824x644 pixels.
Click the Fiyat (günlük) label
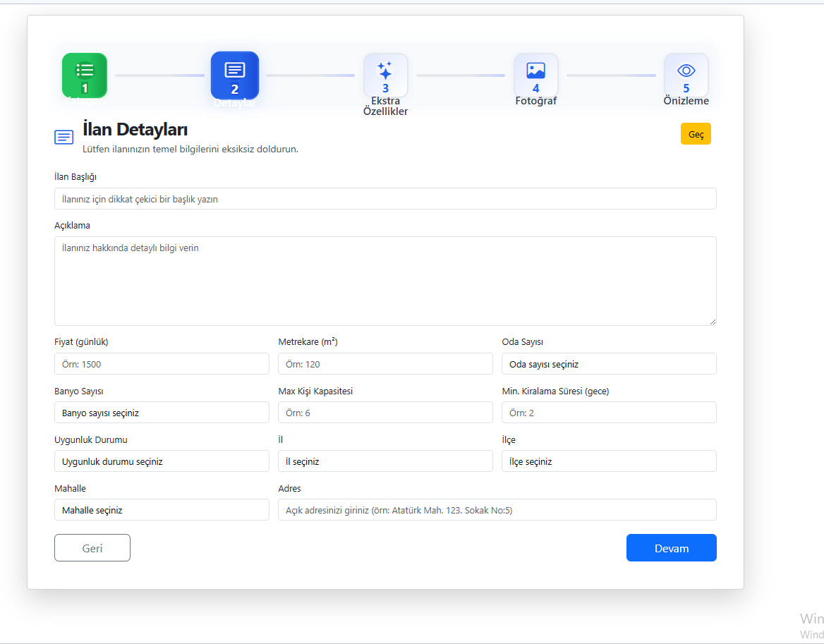[81, 342]
